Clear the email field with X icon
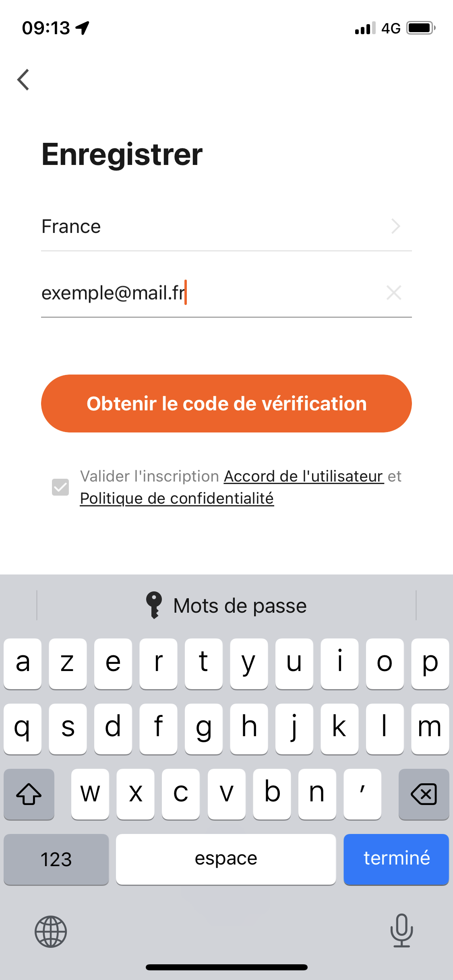 tap(394, 292)
